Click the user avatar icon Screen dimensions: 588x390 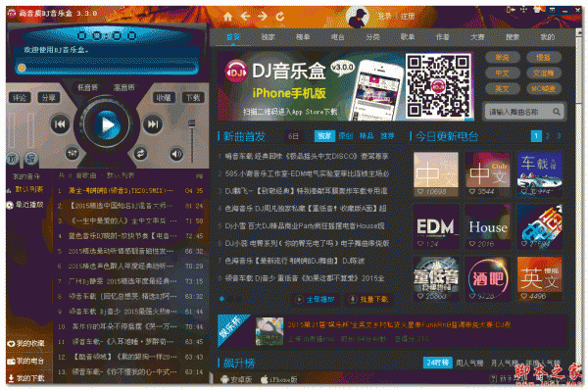[x=358, y=17]
